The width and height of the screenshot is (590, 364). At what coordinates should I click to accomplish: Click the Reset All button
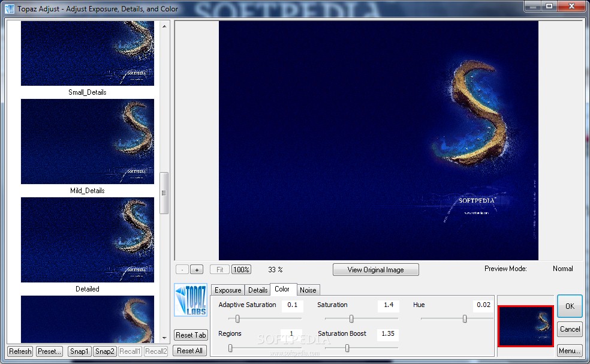pos(189,350)
